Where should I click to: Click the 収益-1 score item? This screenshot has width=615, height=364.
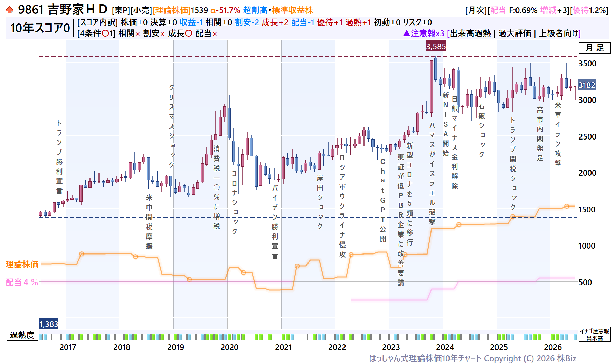click(191, 22)
